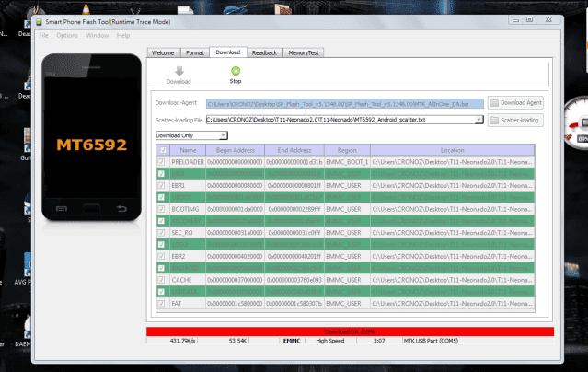This screenshot has height=372, width=588.
Task: Click the 431.79K/s speed status entry
Action: (x=182, y=341)
